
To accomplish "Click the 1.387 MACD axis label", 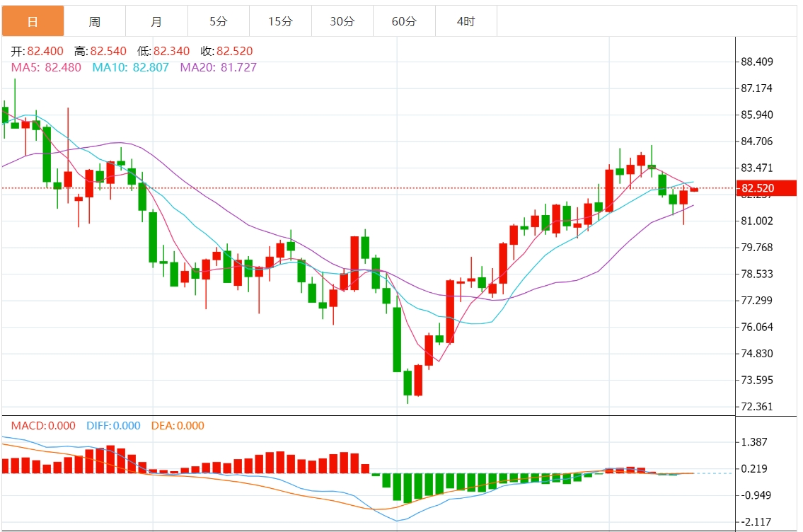I will coord(754,442).
